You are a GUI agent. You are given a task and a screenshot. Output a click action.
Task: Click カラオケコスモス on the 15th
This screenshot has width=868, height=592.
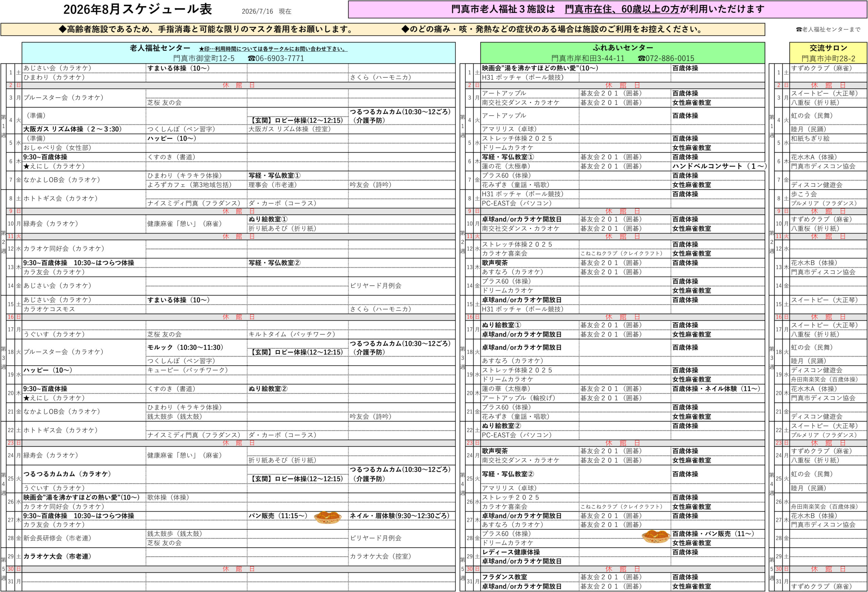tap(49, 309)
